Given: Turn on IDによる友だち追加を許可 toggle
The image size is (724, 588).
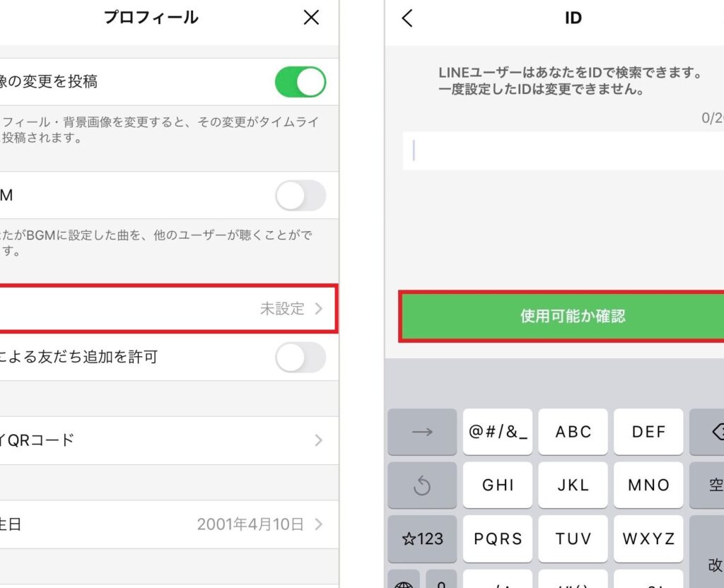Looking at the screenshot, I should 300,358.
